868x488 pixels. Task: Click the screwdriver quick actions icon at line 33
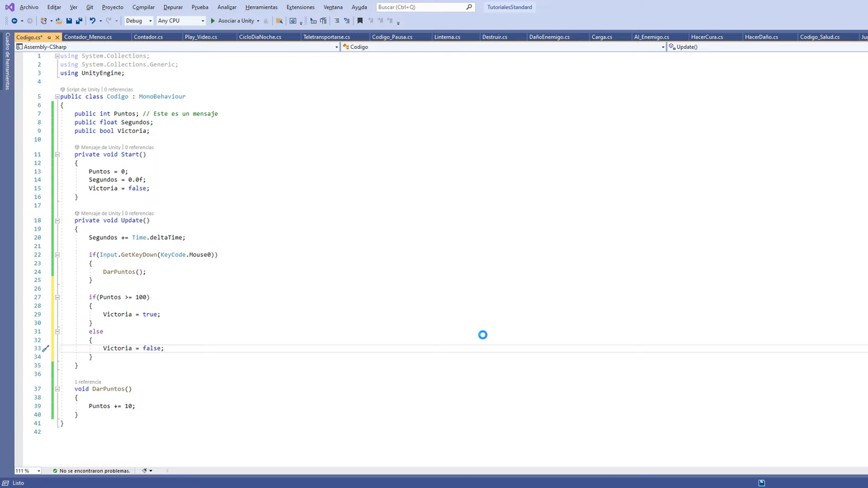(45, 348)
